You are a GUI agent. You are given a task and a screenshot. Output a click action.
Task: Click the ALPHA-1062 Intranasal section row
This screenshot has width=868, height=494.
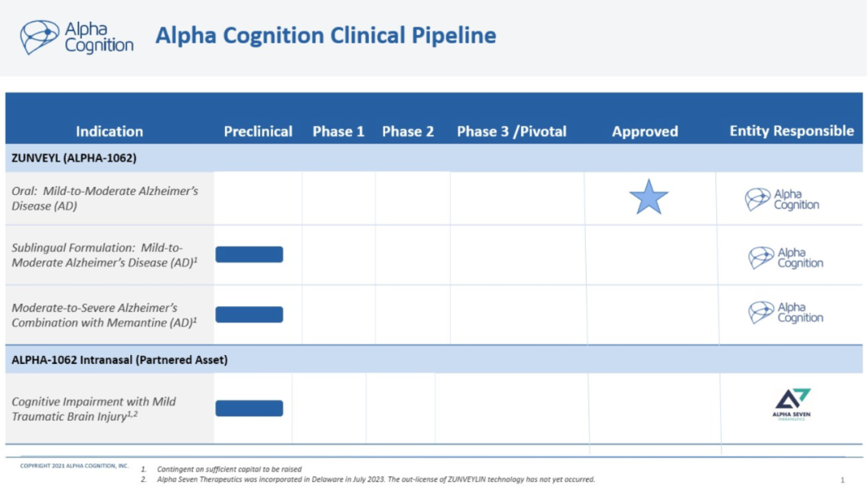point(120,360)
